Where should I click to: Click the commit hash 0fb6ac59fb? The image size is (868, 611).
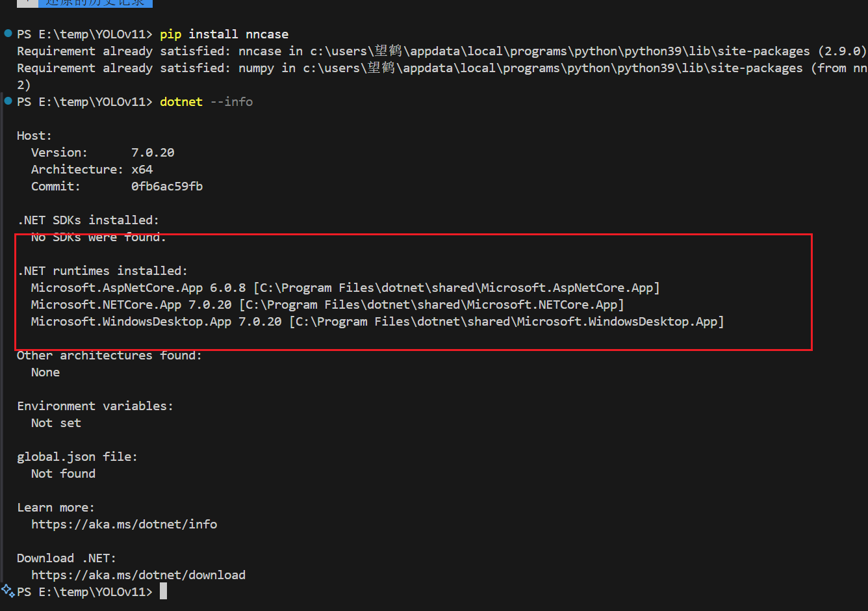pyautogui.click(x=167, y=186)
